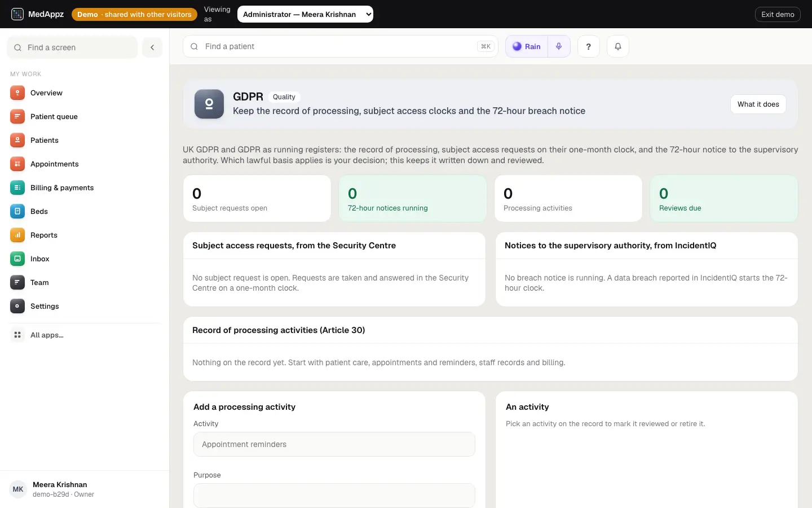Viewport: 812px width, 508px height.
Task: Open Patients in the sidebar
Action: (x=85, y=140)
